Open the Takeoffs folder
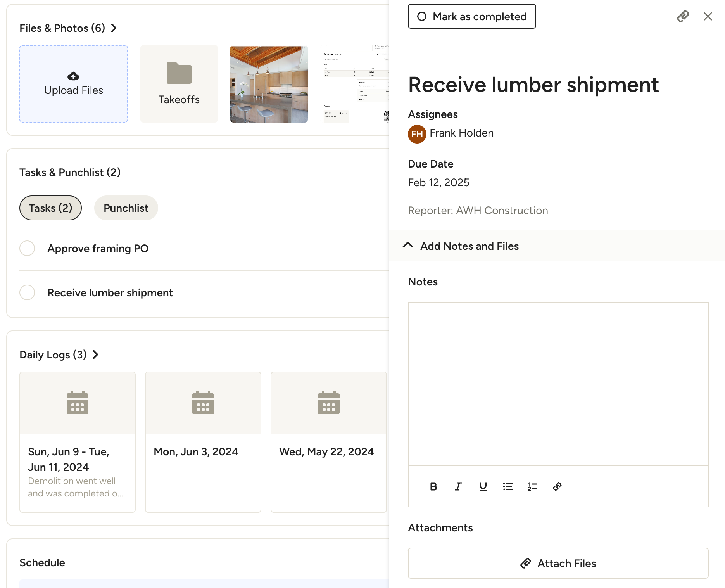The image size is (725, 588). 179,84
